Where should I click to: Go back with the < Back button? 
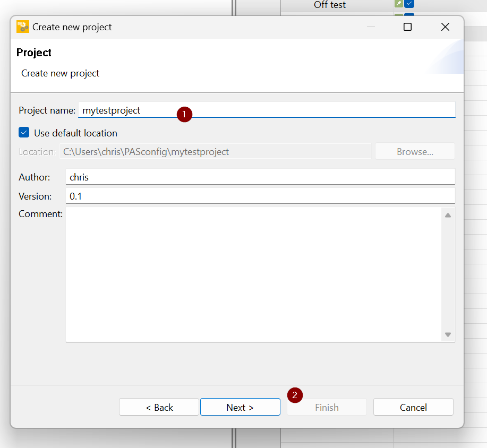tap(159, 407)
